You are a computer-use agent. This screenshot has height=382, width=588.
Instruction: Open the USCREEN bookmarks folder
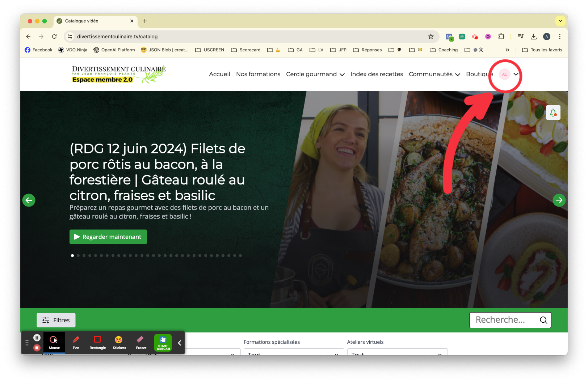click(x=210, y=50)
